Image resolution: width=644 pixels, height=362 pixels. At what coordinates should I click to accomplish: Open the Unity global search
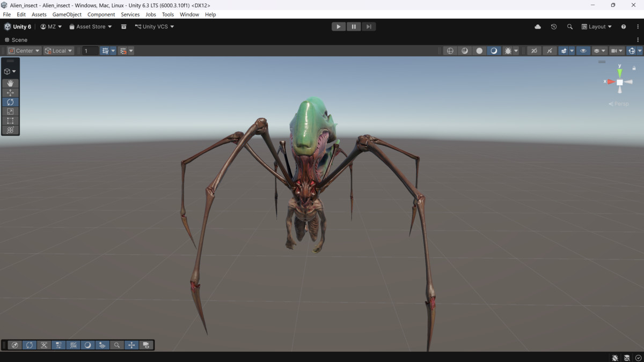pyautogui.click(x=570, y=26)
